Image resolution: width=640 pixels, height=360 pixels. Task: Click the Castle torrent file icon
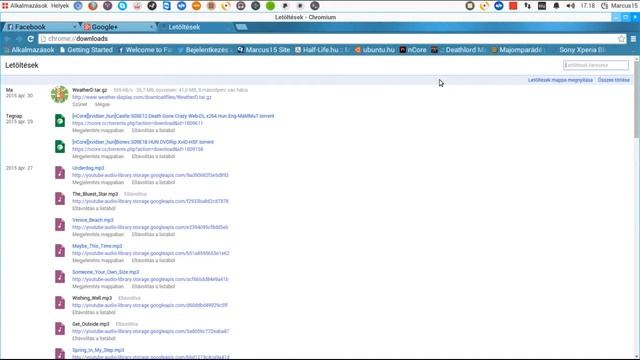pyautogui.click(x=60, y=121)
